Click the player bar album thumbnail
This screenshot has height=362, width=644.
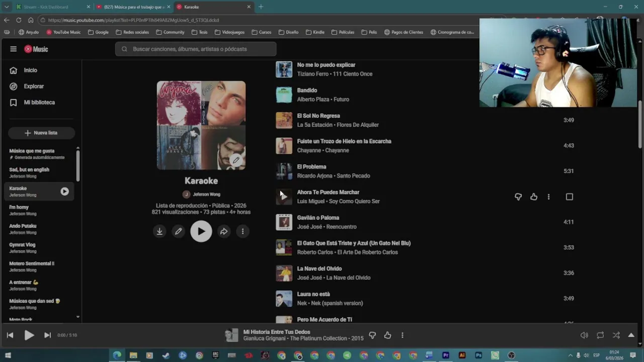tap(231, 335)
